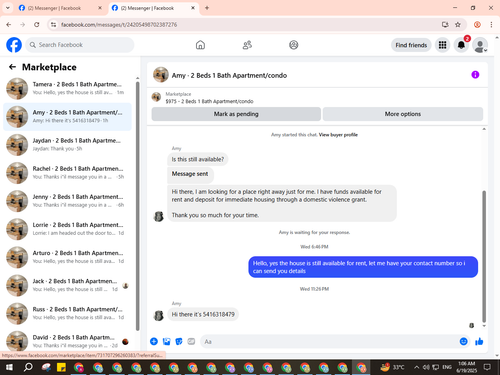Go back in browser history
Screen dimensions: 500x375
click(x=9, y=25)
